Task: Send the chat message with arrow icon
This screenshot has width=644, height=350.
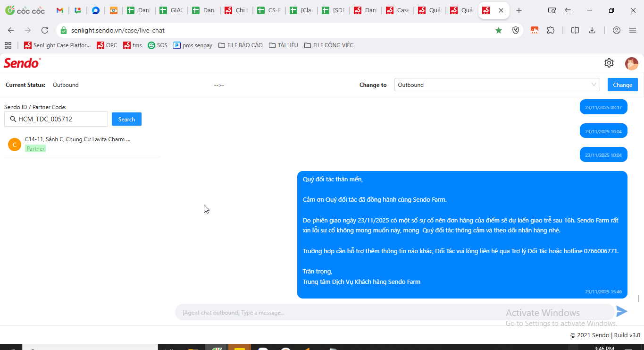Action: [622, 311]
